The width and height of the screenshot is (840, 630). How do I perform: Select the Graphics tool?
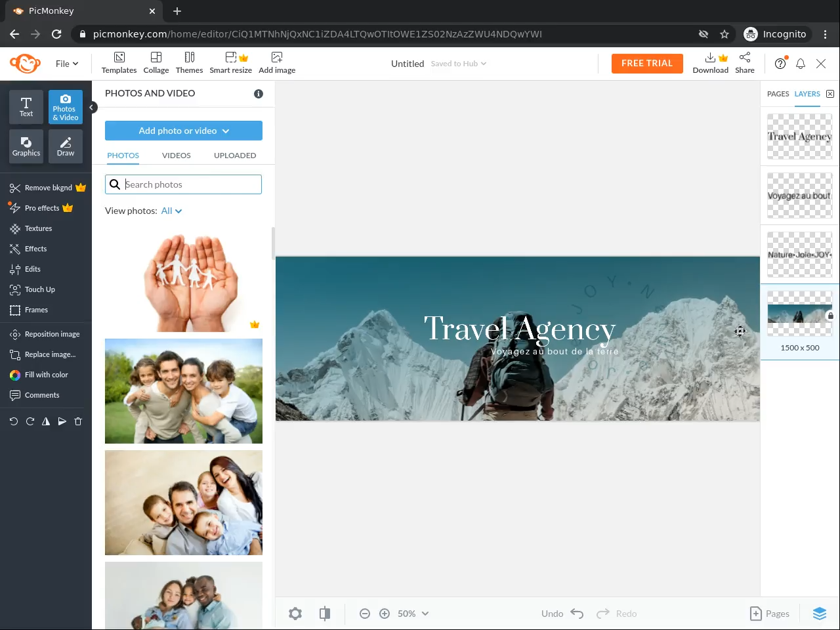coord(26,146)
